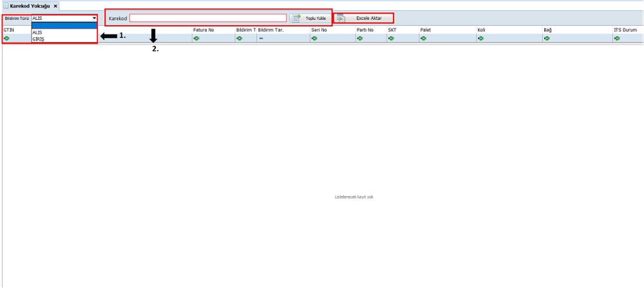Image resolution: width=644 pixels, height=290 pixels.
Task: Switch to the Karekod Yolcuğu tab
Action: tap(30, 5)
